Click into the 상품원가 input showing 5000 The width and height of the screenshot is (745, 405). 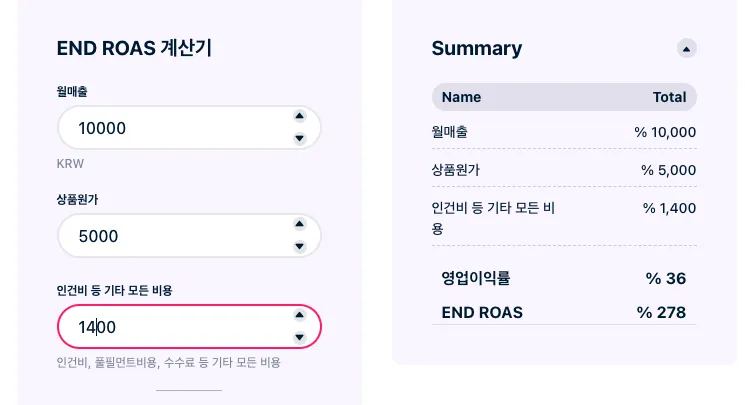(x=170, y=236)
